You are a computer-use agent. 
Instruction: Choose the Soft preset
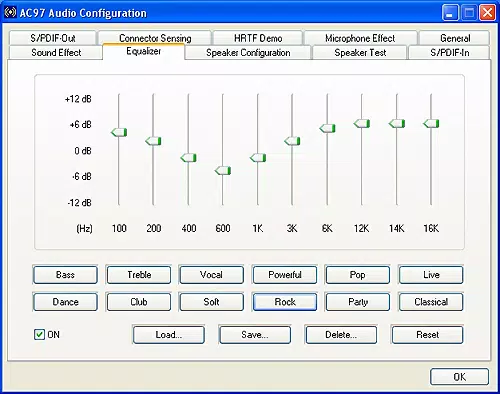211,302
